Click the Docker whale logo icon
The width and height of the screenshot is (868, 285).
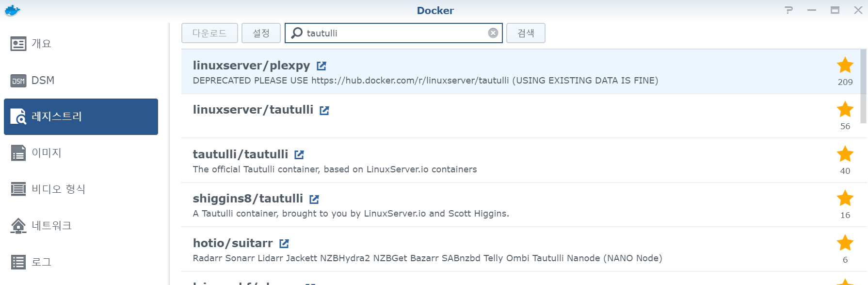(12, 10)
